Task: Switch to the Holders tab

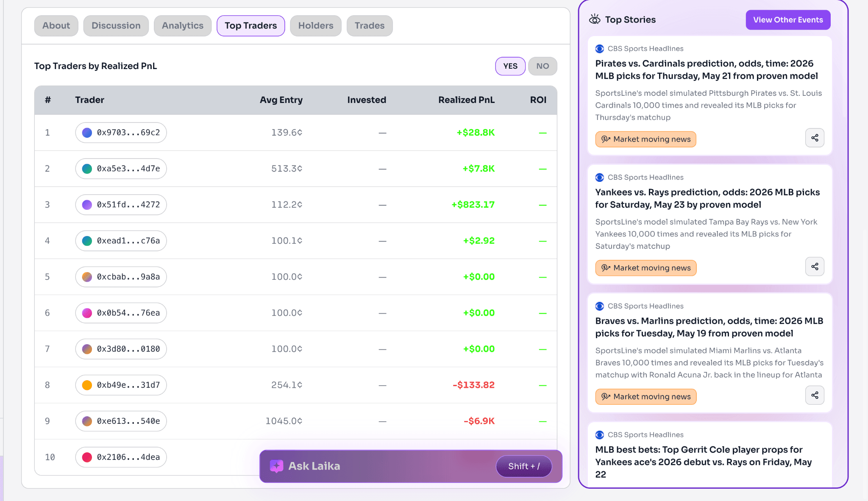Action: [316, 26]
